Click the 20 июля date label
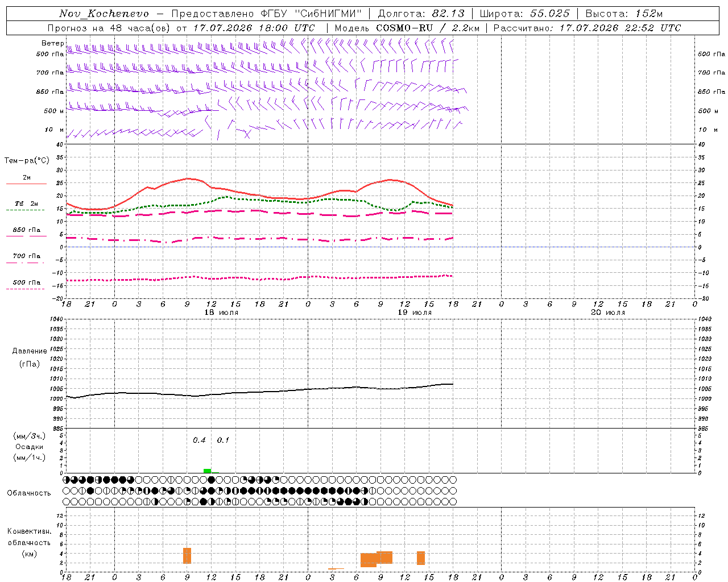This screenshot has height=582, width=728. point(608,313)
